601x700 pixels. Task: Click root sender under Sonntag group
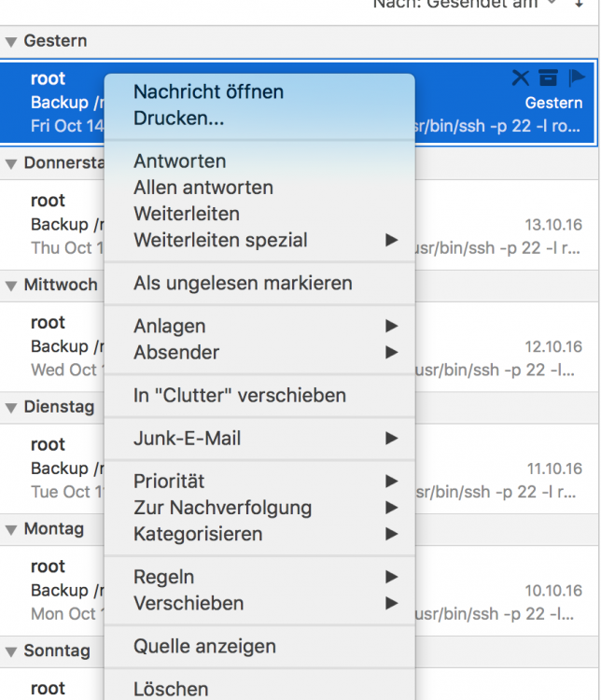(x=48, y=689)
